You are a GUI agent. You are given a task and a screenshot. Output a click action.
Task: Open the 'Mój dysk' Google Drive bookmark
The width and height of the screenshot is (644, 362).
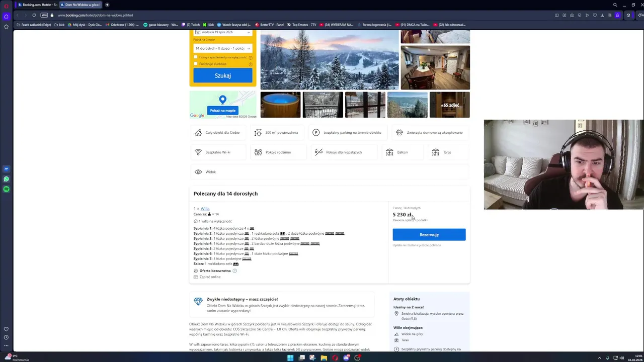click(85, 25)
